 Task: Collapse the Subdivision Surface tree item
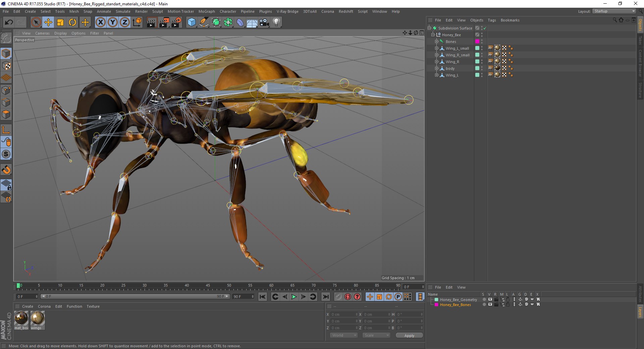(x=429, y=28)
